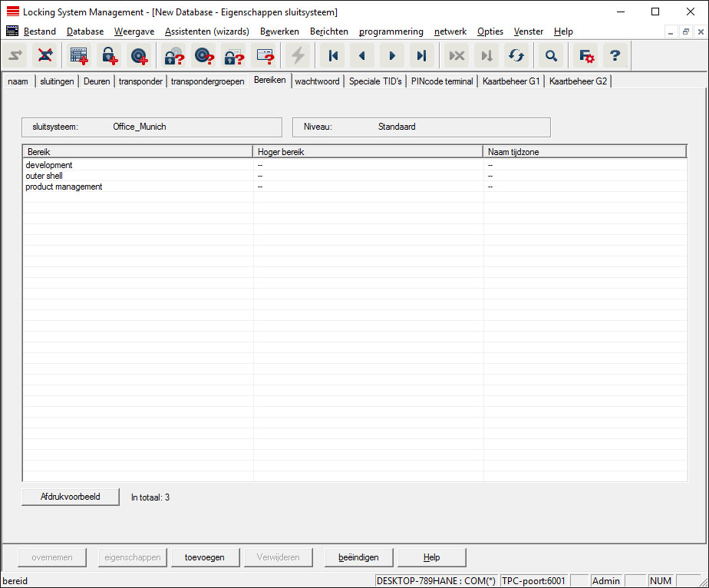709x588 pixels.
Task: Open the wachtwoord tab
Action: click(317, 81)
